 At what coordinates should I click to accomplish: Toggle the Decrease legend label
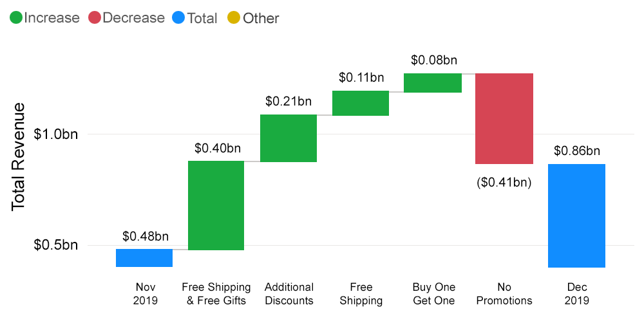(133, 18)
